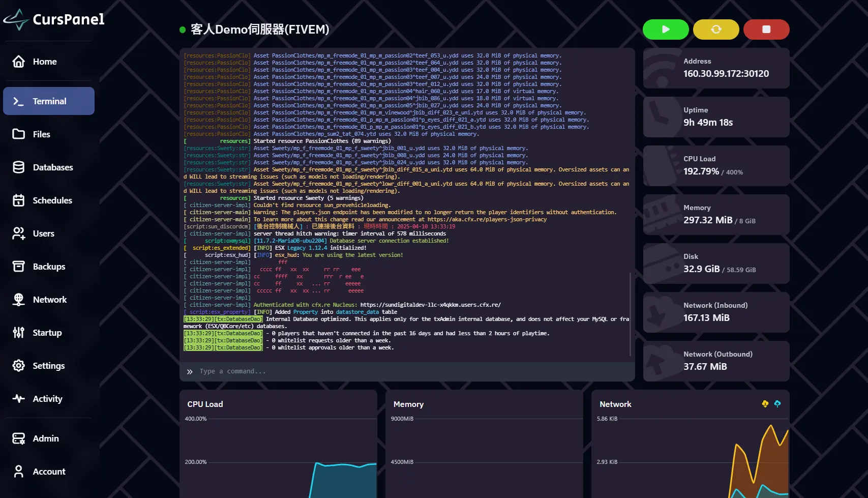The width and height of the screenshot is (868, 498).
Task: Click the green server status dot
Action: 183,30
